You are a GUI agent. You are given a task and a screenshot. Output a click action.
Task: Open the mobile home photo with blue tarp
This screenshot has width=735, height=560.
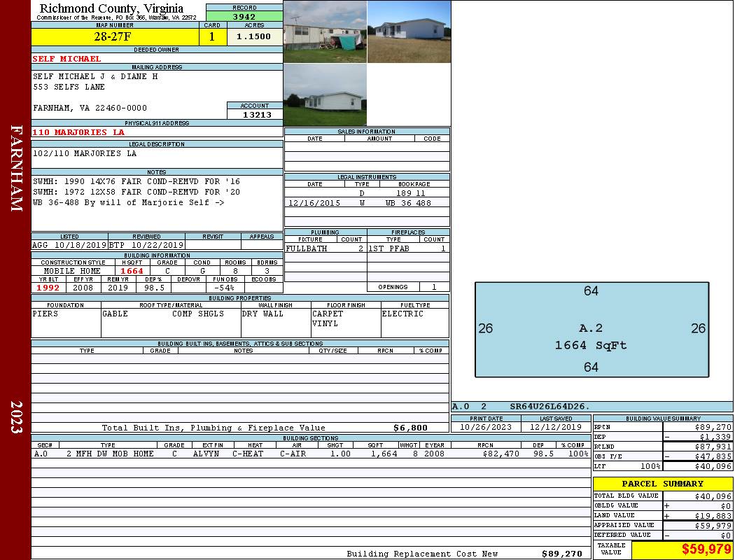325,31
